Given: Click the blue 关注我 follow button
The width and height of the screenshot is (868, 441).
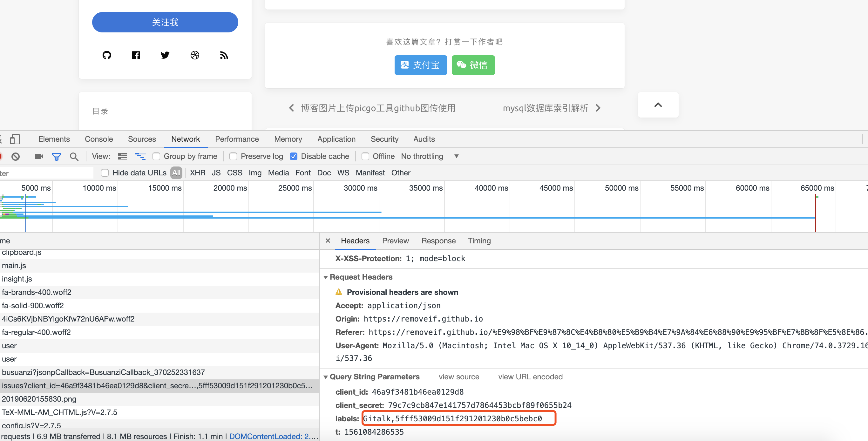Looking at the screenshot, I should (165, 22).
